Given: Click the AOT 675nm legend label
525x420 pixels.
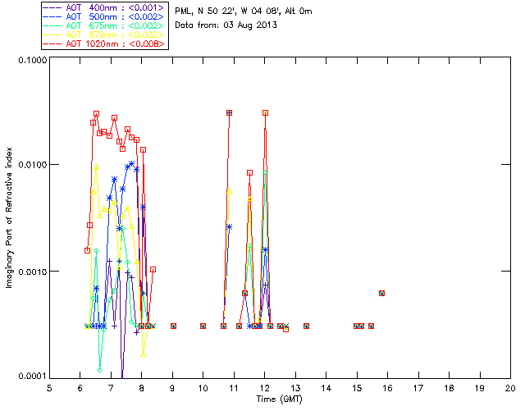Looking at the screenshot, I should (x=115, y=25).
